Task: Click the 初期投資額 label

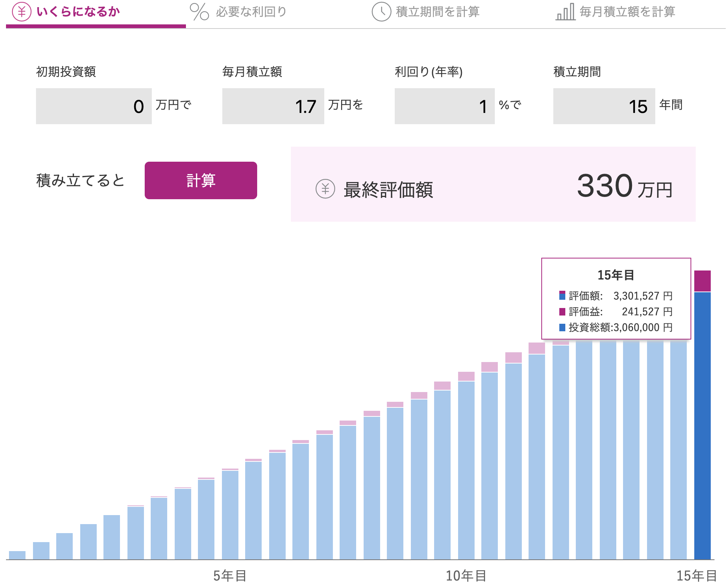Action: click(x=66, y=72)
